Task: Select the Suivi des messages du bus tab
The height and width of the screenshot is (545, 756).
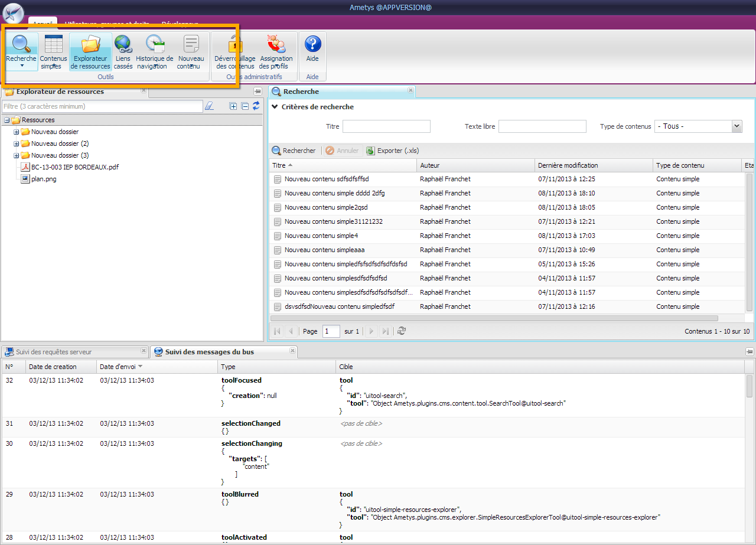Action: [x=209, y=352]
